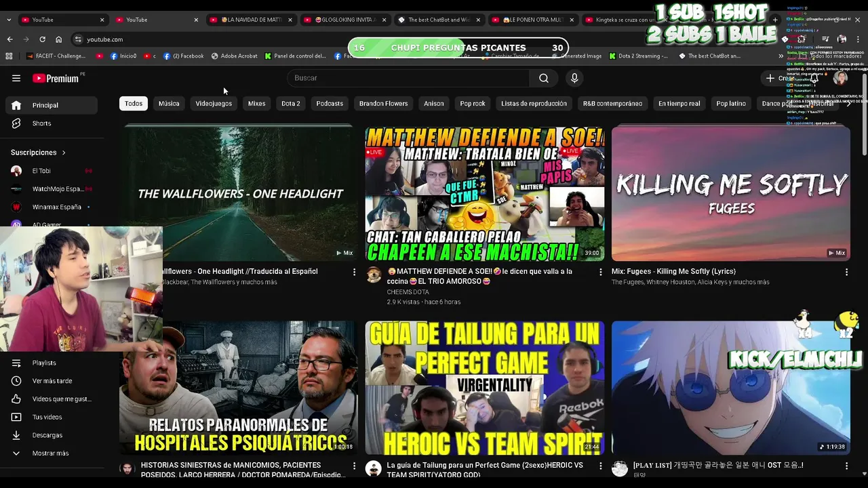Click the Shorts icon in sidebar
This screenshot has height=488, width=868.
click(x=16, y=123)
